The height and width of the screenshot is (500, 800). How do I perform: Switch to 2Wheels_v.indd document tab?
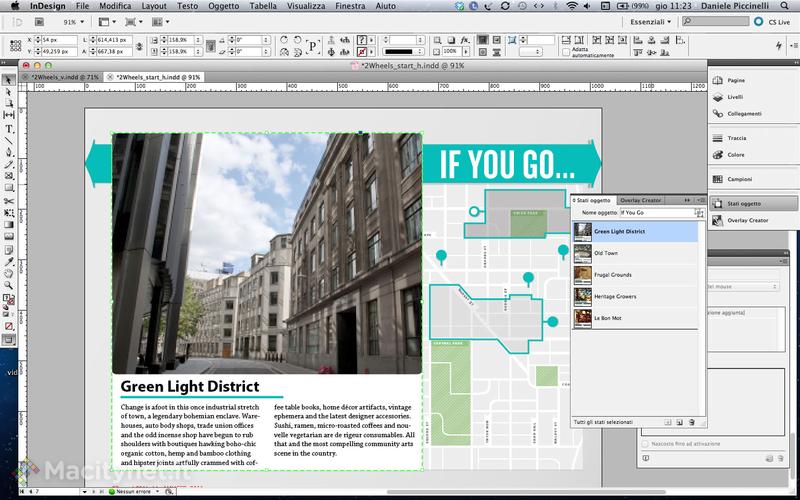coord(65,76)
